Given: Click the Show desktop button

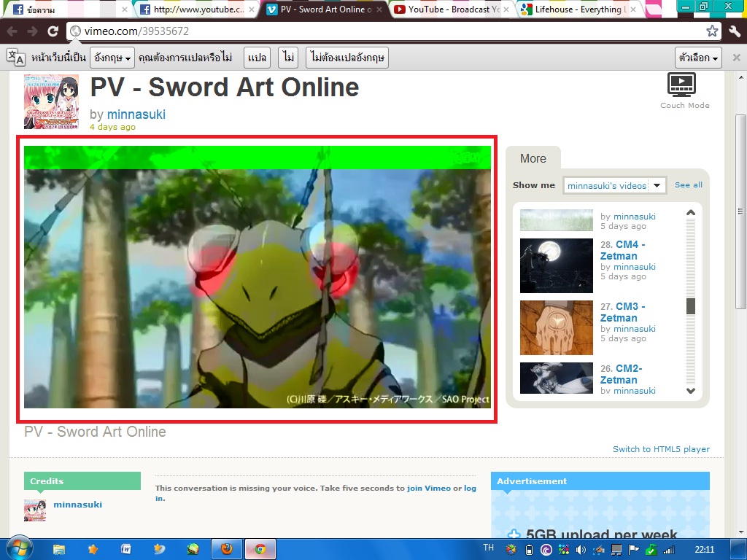Looking at the screenshot, I should pos(737,549).
